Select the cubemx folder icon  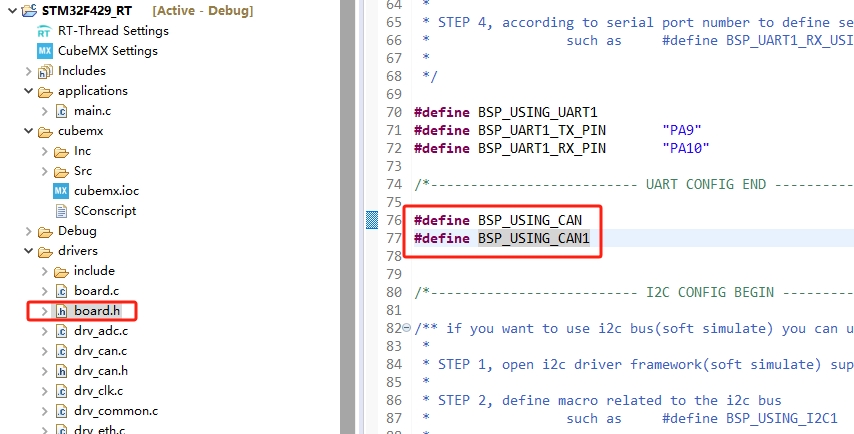[45, 132]
